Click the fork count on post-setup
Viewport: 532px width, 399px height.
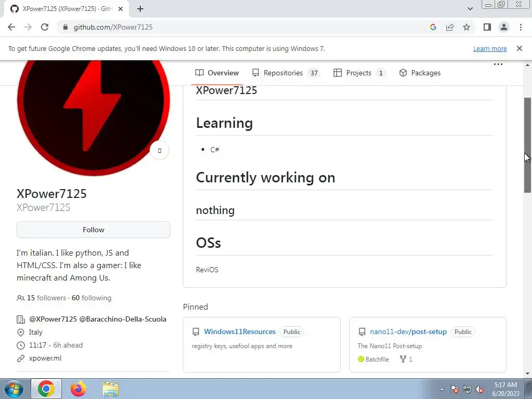[x=406, y=360]
